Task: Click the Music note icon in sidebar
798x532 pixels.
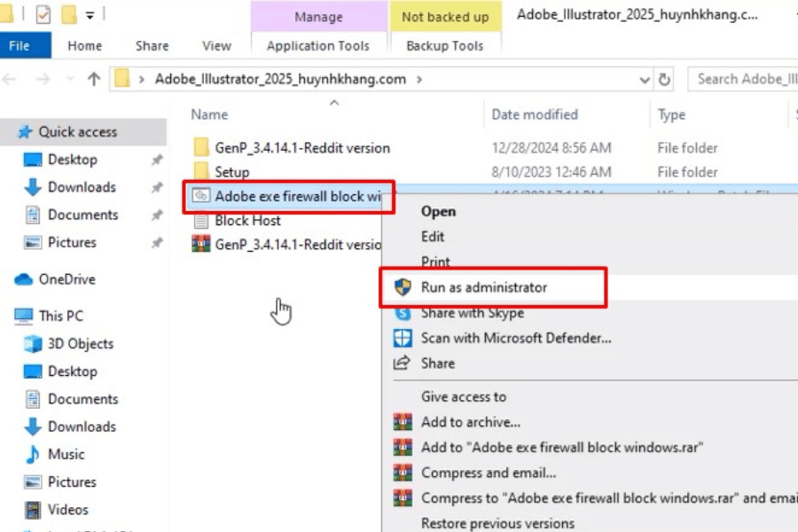Action: (33, 454)
